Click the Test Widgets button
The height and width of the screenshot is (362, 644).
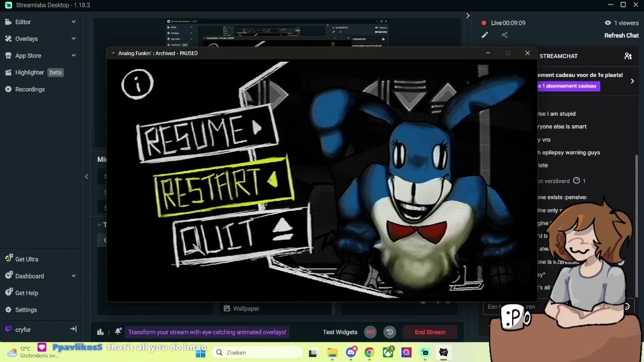[340, 332]
